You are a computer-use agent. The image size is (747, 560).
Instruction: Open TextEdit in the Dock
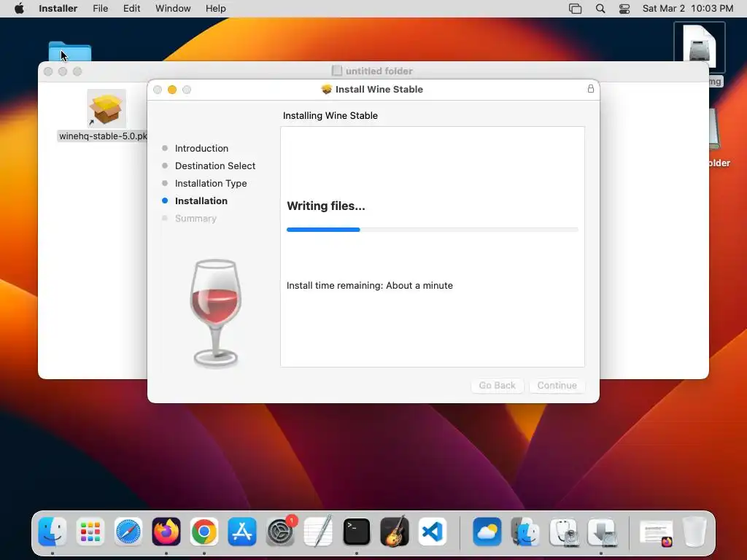318,532
